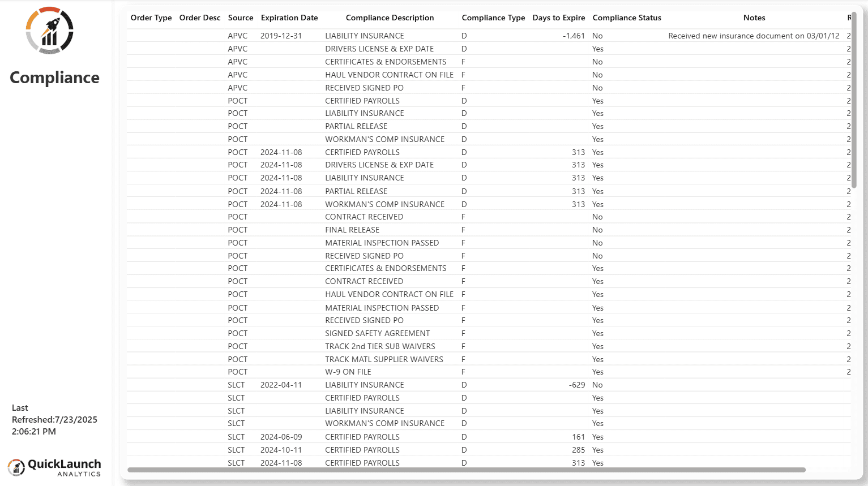Sort by the Expiration Date column header
Viewport: 868px width, 486px height.
pos(289,18)
